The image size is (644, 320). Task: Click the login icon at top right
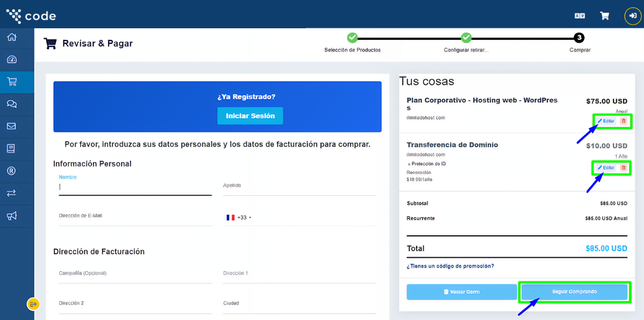[632, 16]
